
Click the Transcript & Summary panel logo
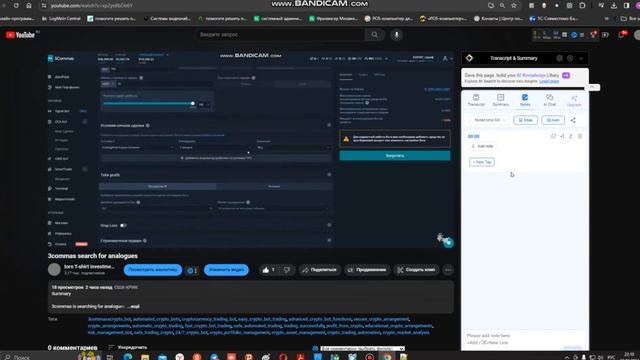click(469, 58)
